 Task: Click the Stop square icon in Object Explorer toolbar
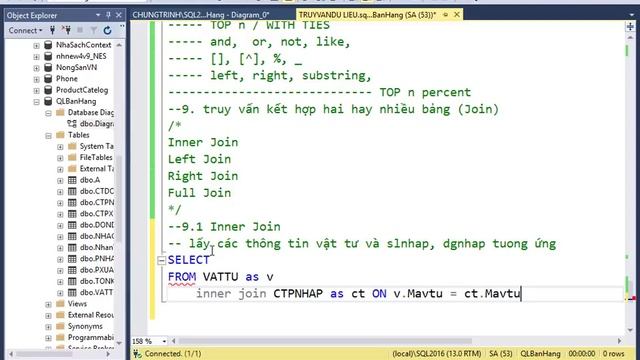click(80, 30)
